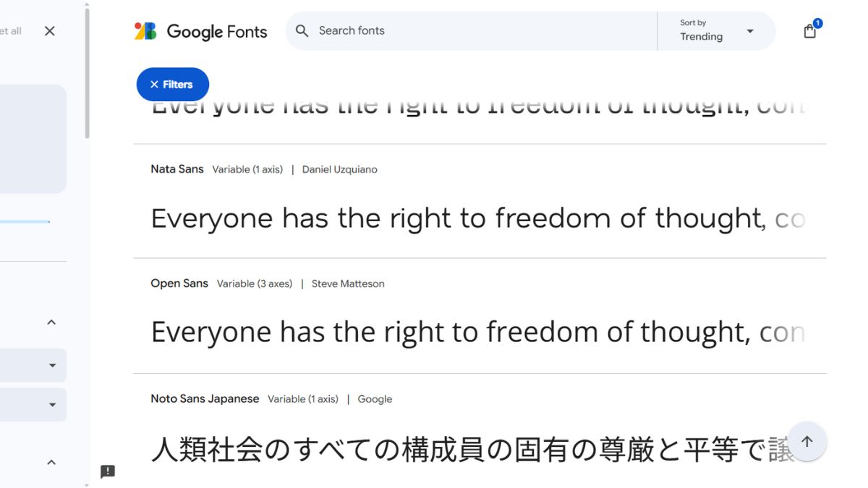Viewport: 868px width, 488px height.
Task: Open the second filter panel dropdown
Action: pos(33,405)
